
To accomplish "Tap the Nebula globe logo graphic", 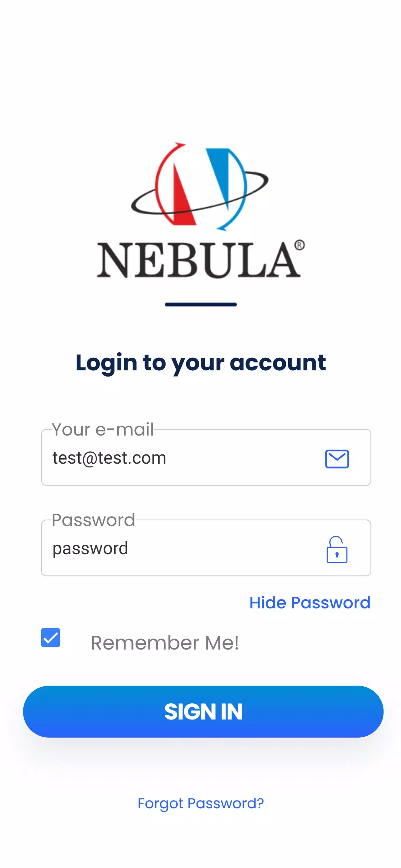I will pyautogui.click(x=200, y=186).
